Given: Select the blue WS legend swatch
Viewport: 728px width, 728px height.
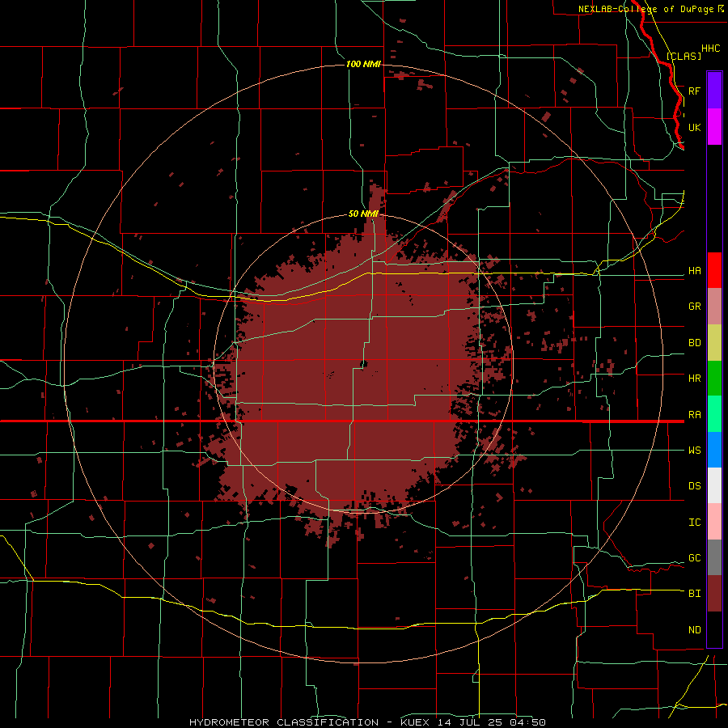Looking at the screenshot, I should point(714,450).
